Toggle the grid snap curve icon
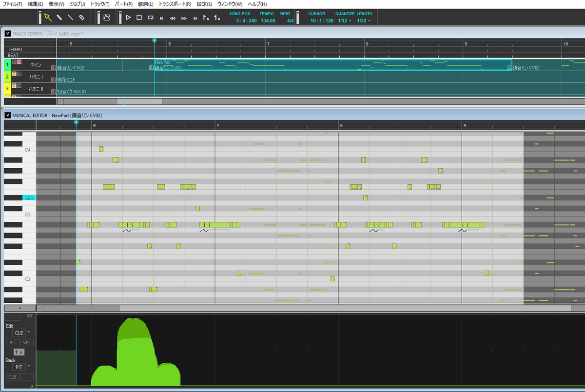Image resolution: width=585 pixels, height=392 pixels. point(106,18)
